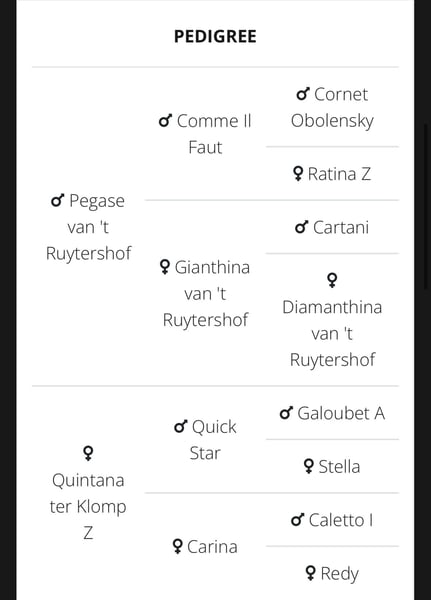Open the Redy ancestor entry
The height and width of the screenshot is (600, 431).
pyautogui.click(x=332, y=574)
